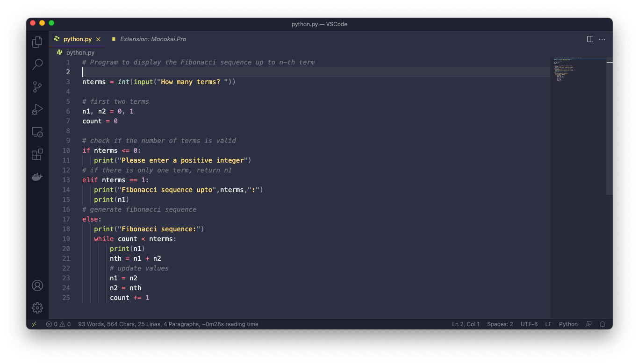Open the Accounts icon
The image size is (639, 364).
pyautogui.click(x=37, y=285)
